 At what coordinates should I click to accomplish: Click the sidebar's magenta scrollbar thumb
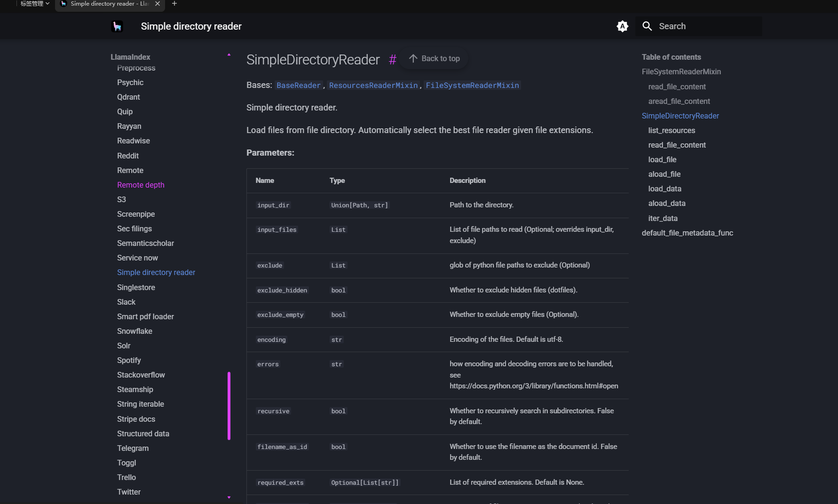click(229, 406)
